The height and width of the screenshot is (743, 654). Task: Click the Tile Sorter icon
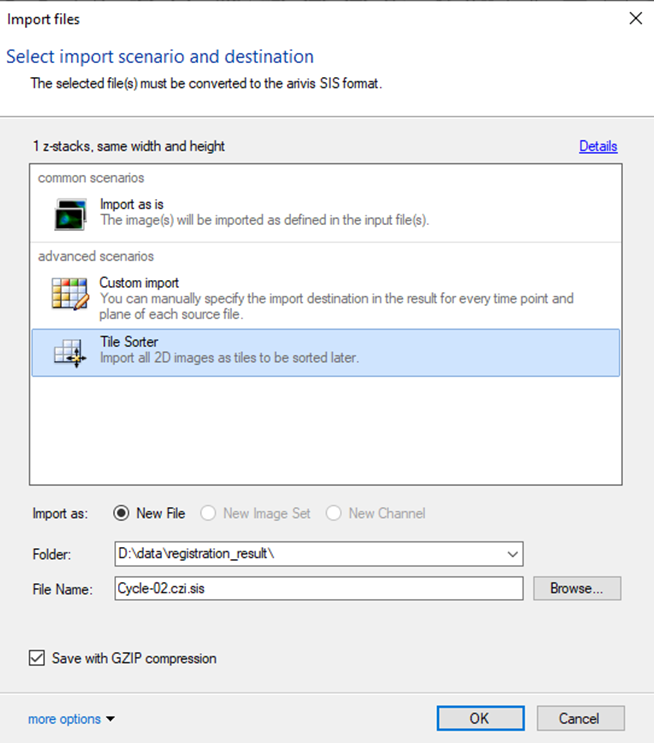69,352
